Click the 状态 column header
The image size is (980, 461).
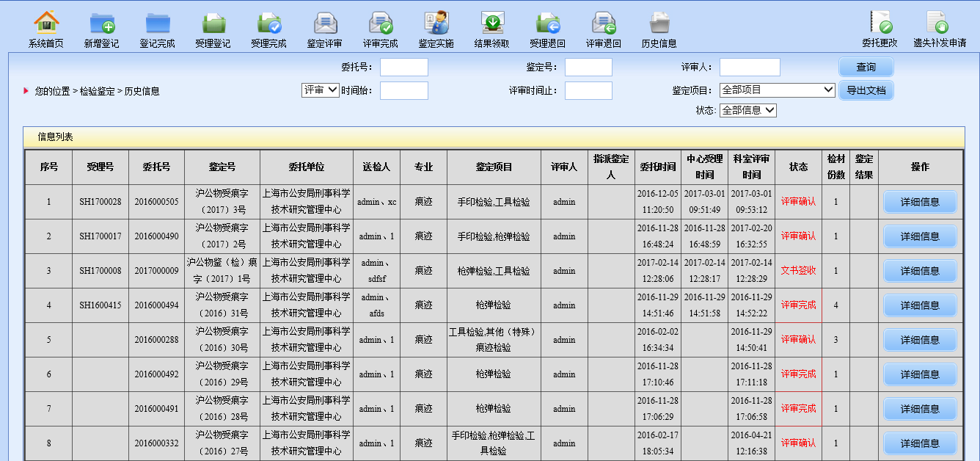[798, 167]
